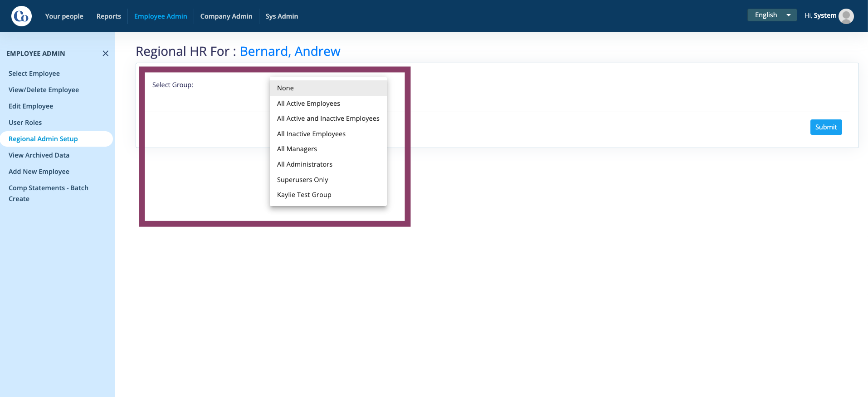Image resolution: width=868 pixels, height=410 pixels.
Task: Go to Add New Employee page
Action: 39,172
